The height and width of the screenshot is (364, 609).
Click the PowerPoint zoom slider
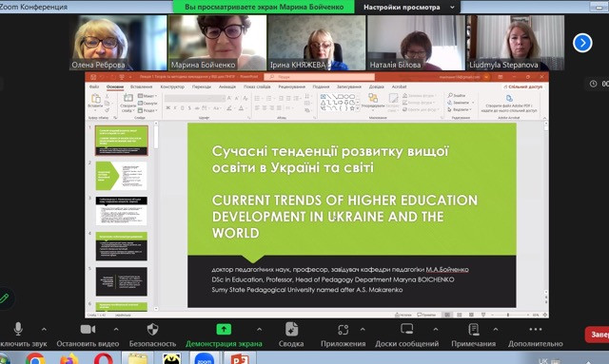508,315
